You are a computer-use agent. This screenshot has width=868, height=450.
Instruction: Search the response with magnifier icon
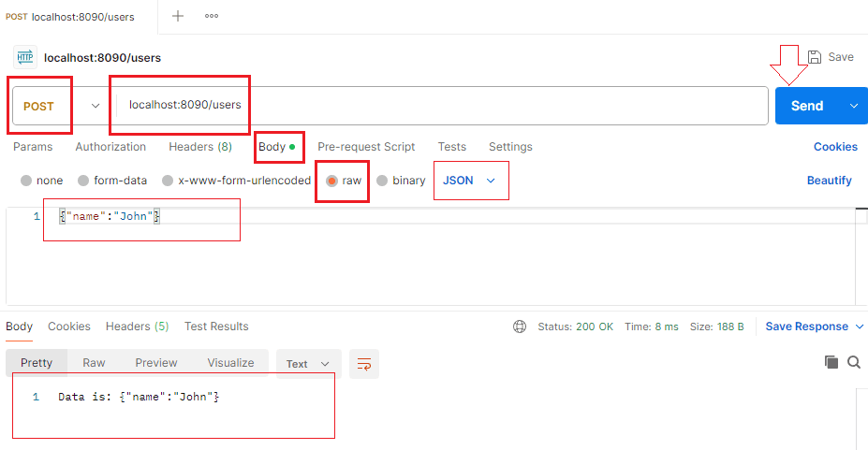[853, 362]
